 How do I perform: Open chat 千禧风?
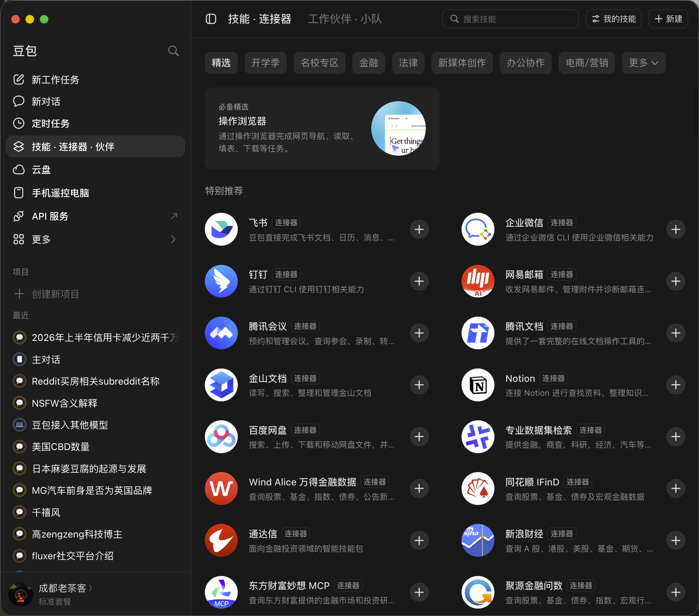tap(95, 512)
